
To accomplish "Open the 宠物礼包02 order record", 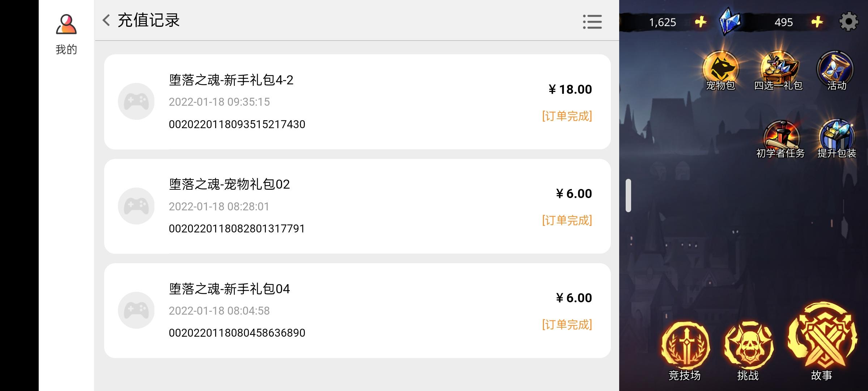I will [357, 206].
